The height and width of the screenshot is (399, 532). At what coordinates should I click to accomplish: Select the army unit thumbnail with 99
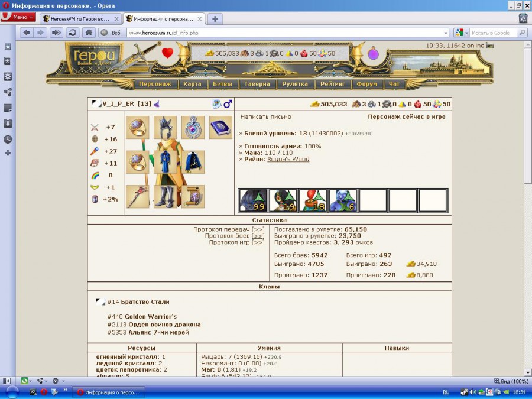[253, 200]
